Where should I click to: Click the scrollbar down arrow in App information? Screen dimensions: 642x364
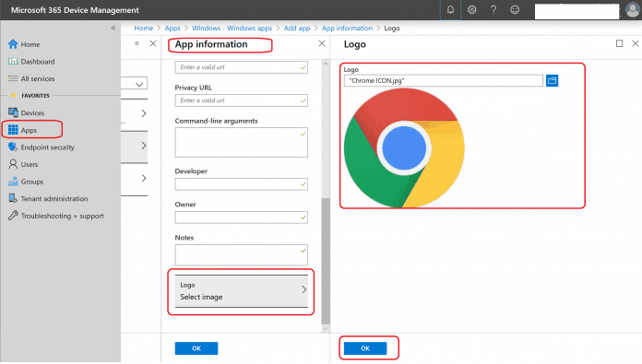coord(326,328)
